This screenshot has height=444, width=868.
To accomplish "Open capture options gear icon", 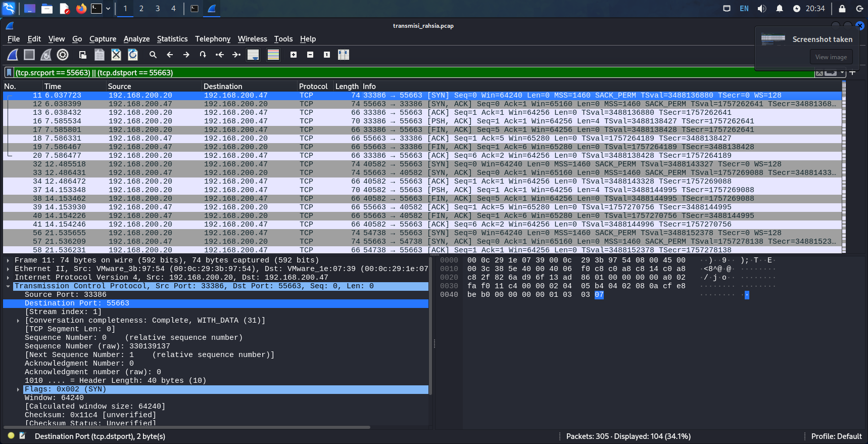I will tap(63, 55).
